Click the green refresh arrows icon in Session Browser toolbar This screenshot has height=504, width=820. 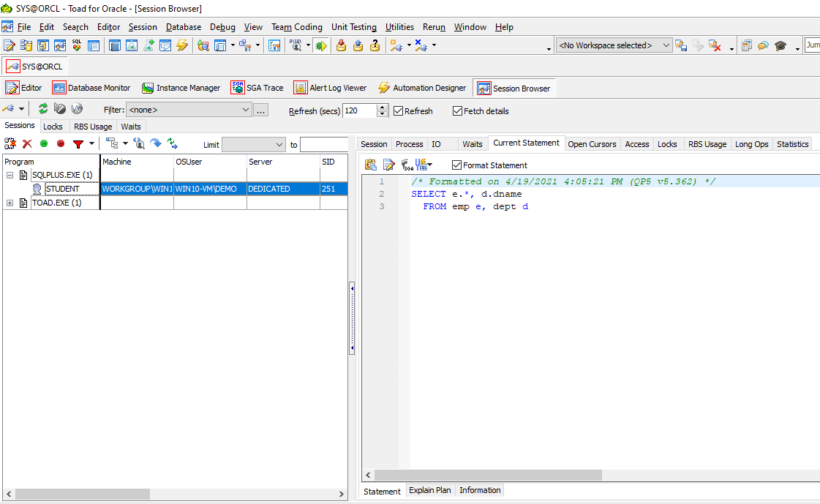(x=43, y=109)
